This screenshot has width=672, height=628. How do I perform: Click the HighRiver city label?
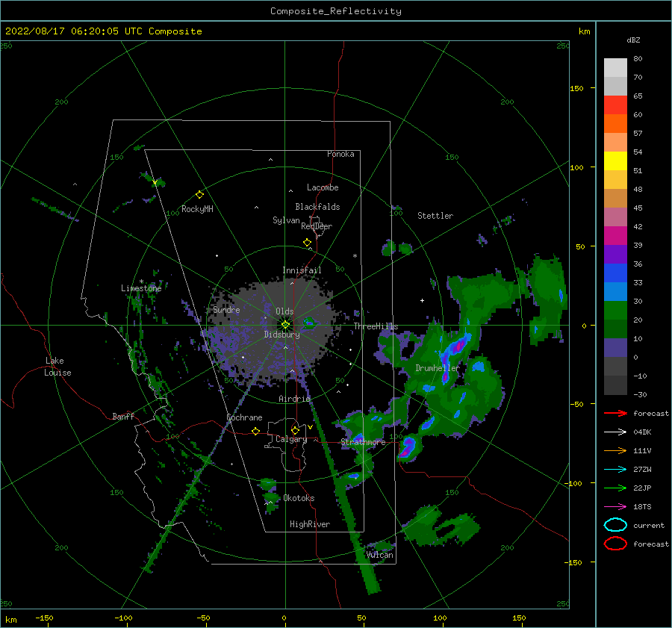pos(310,524)
